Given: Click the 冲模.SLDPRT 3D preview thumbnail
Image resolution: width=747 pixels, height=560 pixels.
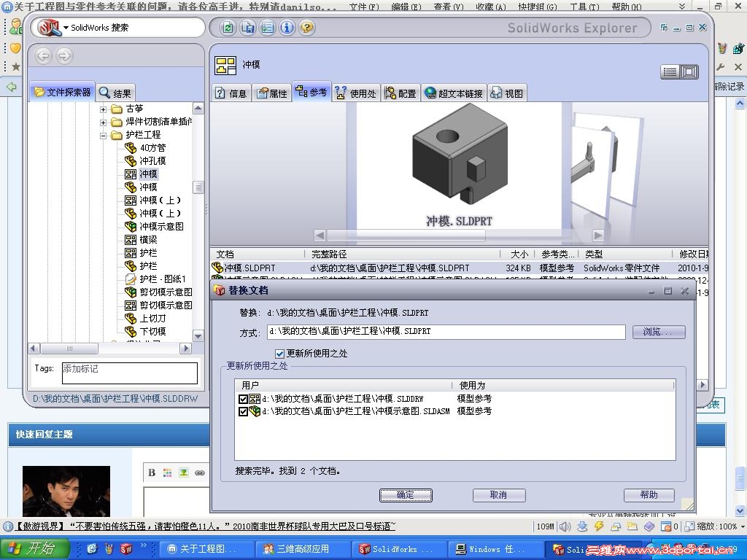Looking at the screenshot, I should 459,166.
